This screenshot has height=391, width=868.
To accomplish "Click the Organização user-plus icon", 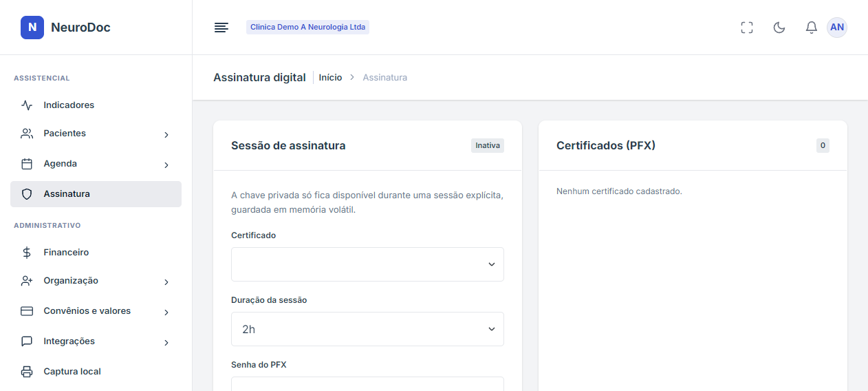I will [27, 281].
